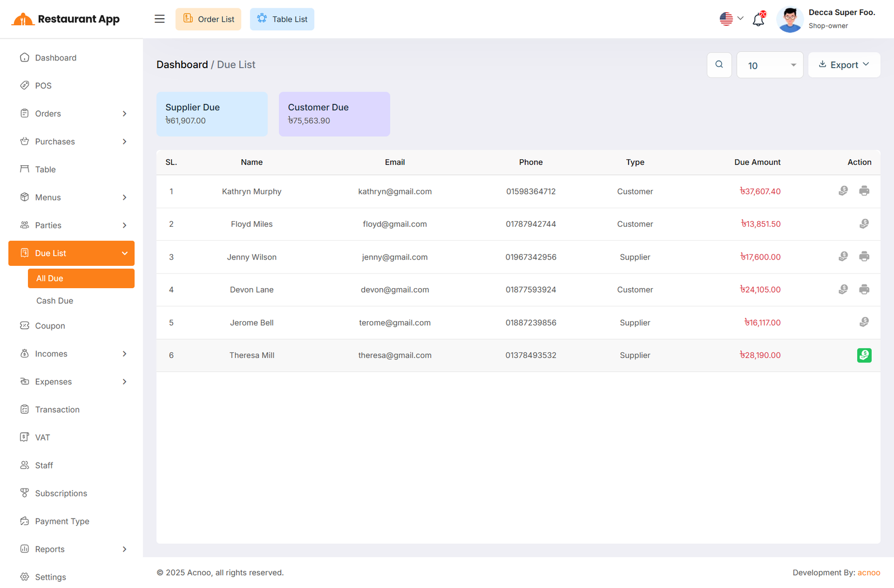
Task: Click green collect-due icon for Theresa Mill
Action: coord(864,355)
